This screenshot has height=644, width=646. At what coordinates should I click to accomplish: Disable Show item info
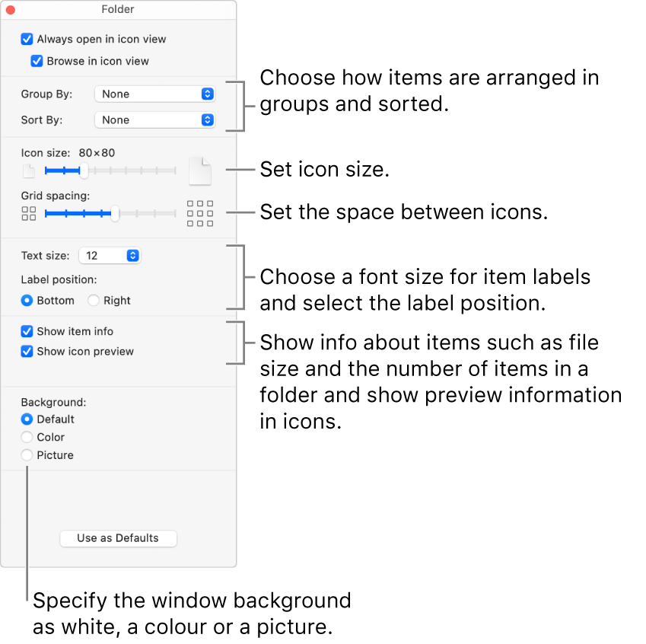pyautogui.click(x=27, y=331)
